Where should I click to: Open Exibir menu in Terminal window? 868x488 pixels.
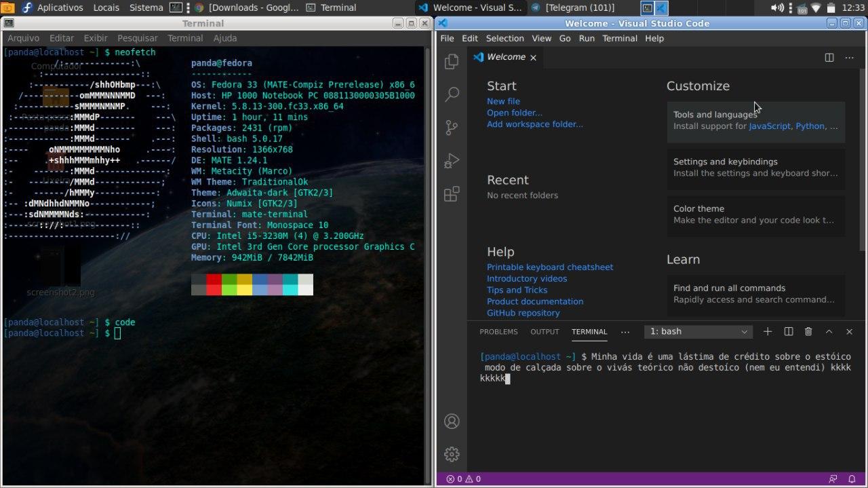(96, 38)
